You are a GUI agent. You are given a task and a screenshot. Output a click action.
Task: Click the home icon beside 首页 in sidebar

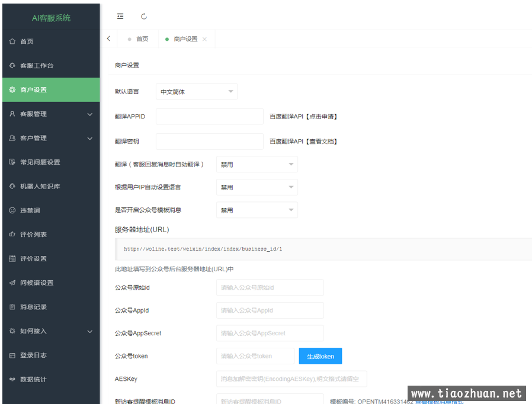coord(12,41)
